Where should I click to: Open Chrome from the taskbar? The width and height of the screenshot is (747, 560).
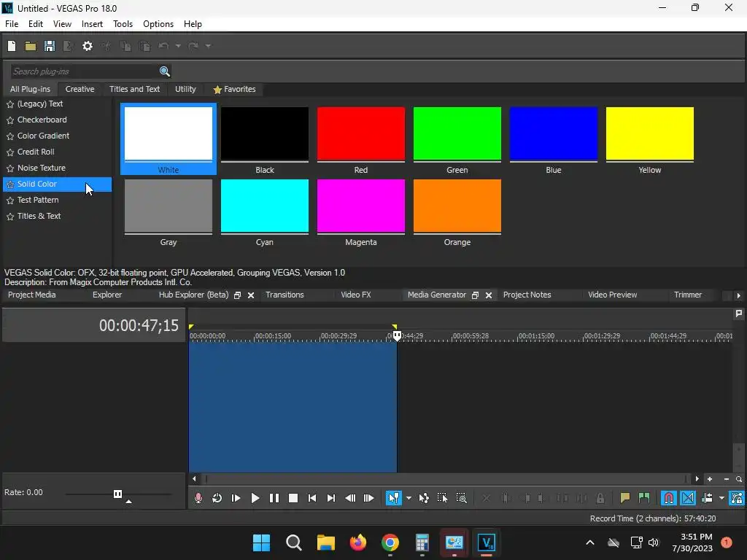[390, 542]
